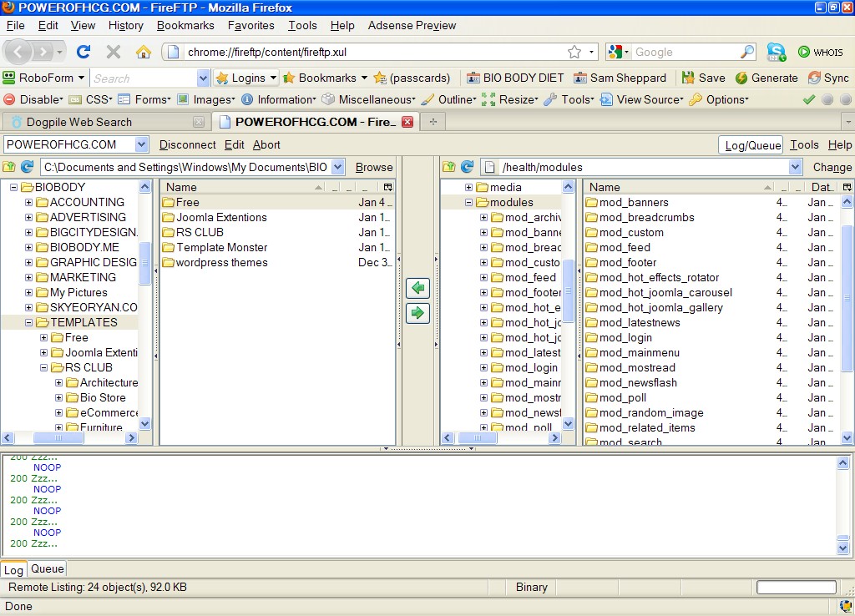The height and width of the screenshot is (616, 855).
Task: Click FireFTP Edit account button
Action: click(x=234, y=144)
